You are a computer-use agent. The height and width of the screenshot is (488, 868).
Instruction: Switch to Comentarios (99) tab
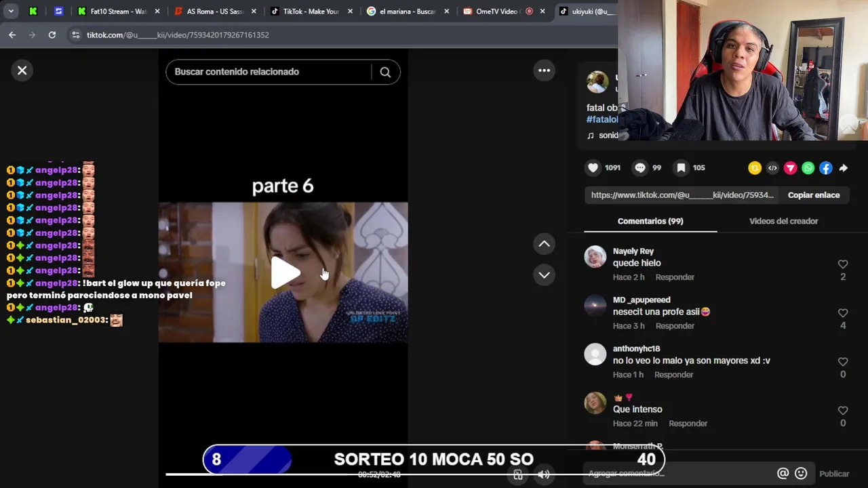point(650,221)
